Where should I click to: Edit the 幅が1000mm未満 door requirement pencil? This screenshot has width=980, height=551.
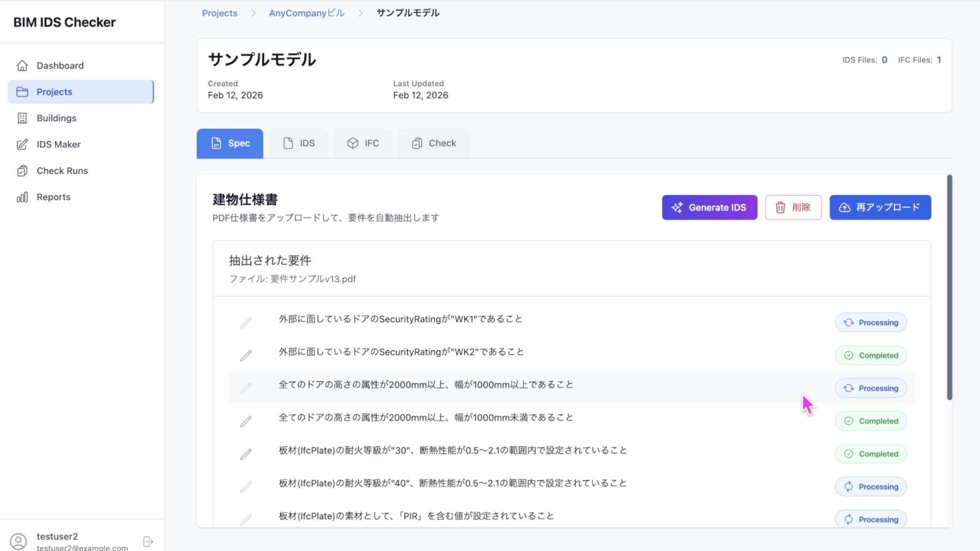246,421
